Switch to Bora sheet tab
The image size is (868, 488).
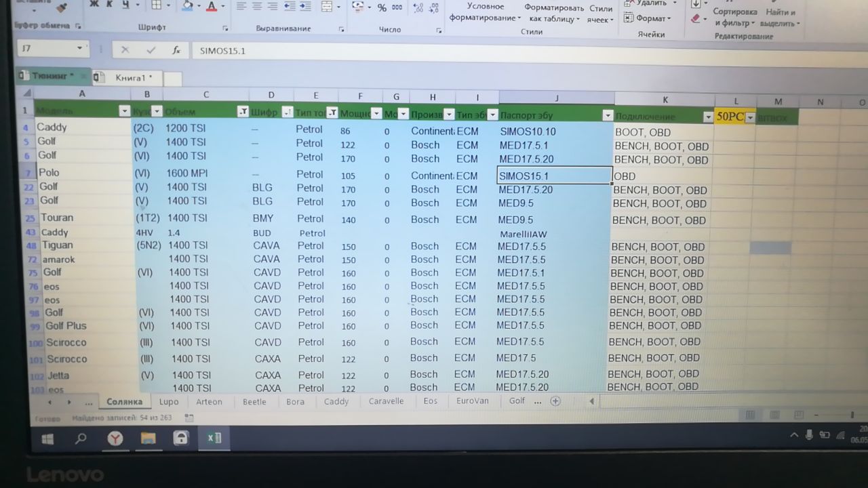[x=295, y=401]
